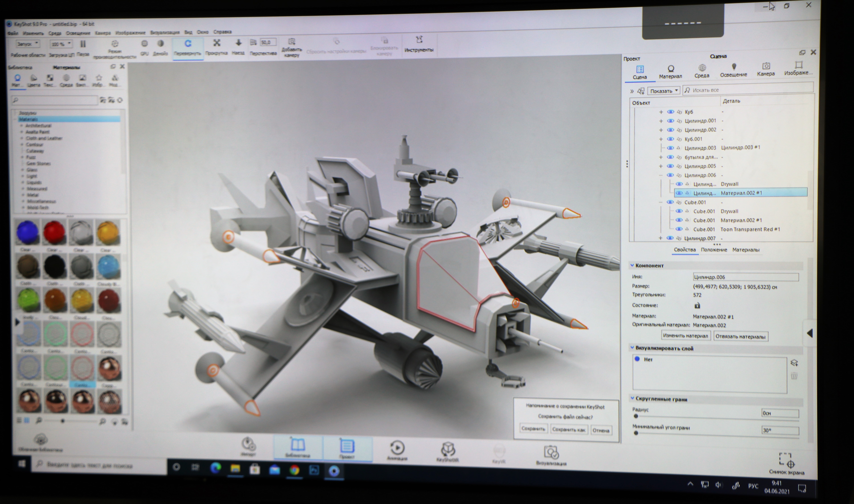Toggle visibility of Цилиндр.007
854x504 pixels.
click(670, 238)
